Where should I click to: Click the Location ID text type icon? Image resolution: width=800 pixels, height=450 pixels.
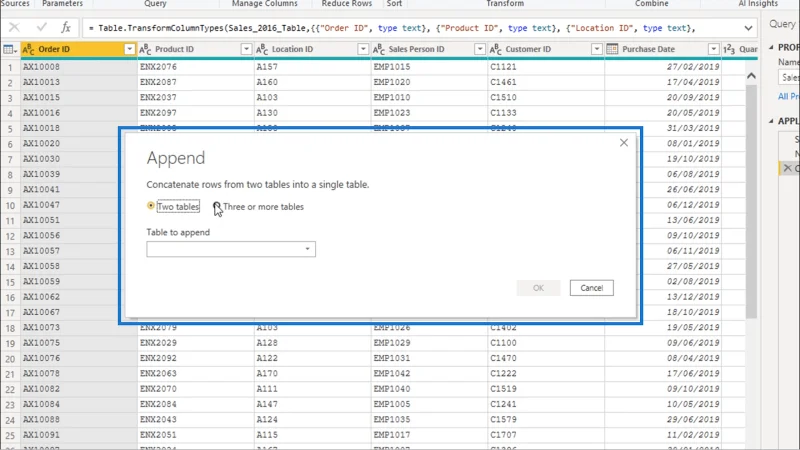(262, 49)
